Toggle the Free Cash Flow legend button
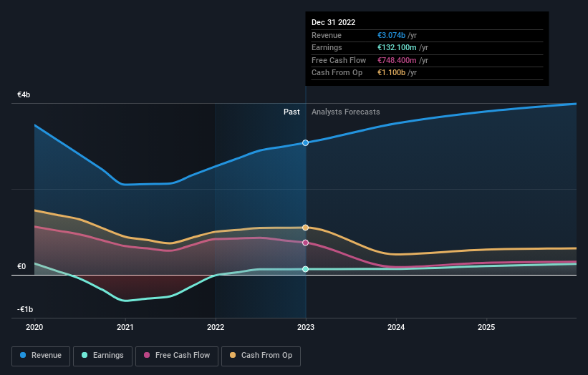 point(177,356)
